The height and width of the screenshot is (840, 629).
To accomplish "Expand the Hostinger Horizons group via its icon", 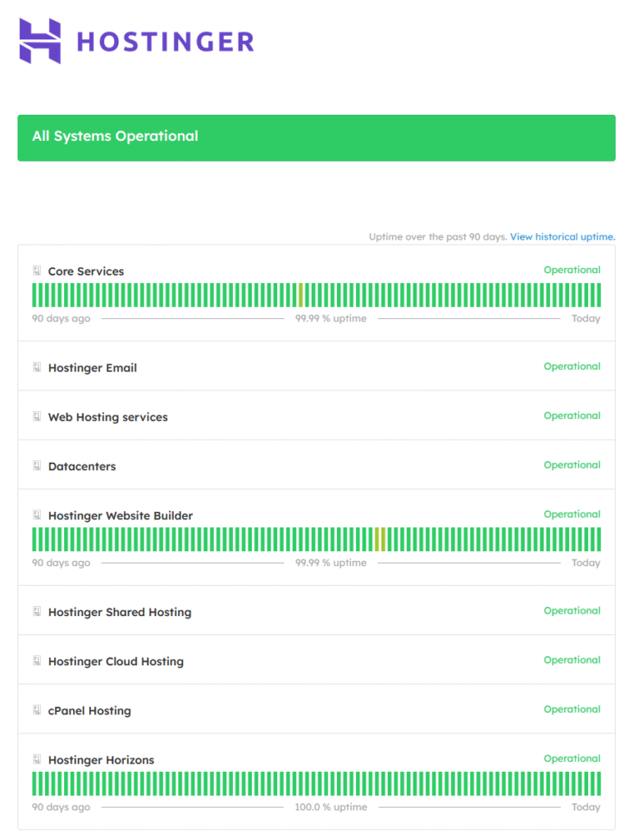I will (37, 760).
